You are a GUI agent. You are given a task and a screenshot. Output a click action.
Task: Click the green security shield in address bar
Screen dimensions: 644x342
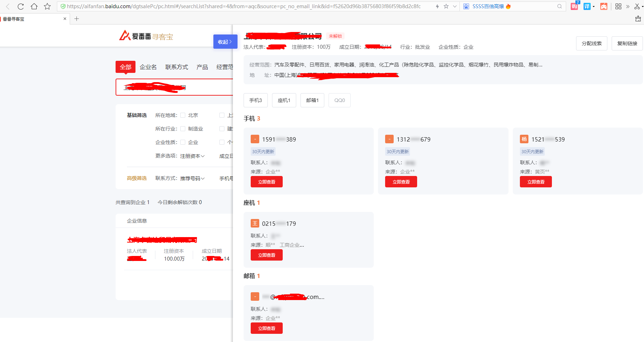tap(63, 6)
